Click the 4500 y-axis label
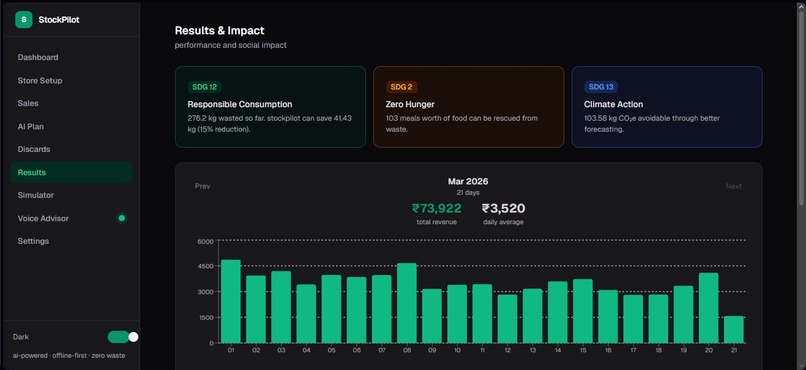The image size is (806, 370). click(x=205, y=266)
